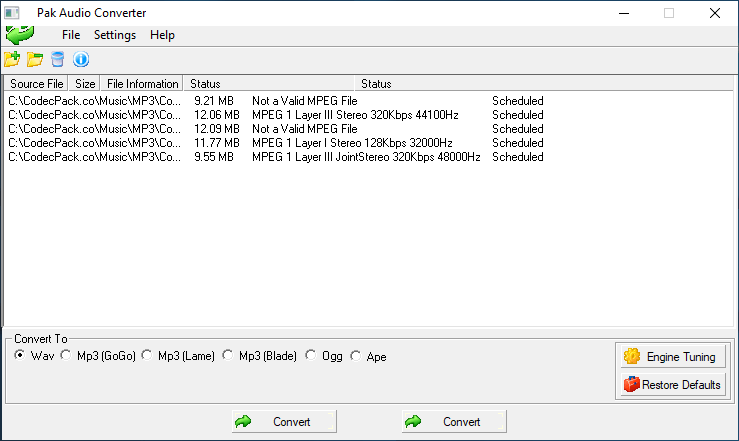Open the Help menu
Viewport: 739px width, 441px height.
point(162,35)
